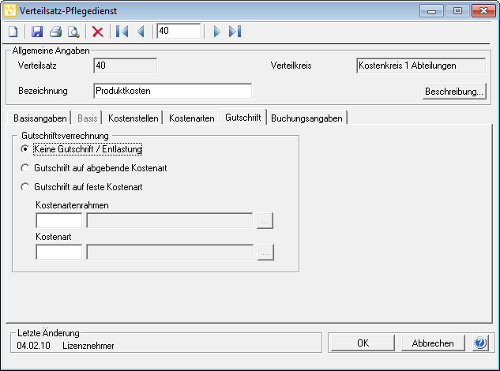The height and width of the screenshot is (371, 500).
Task: Minimize the Verteilsatz-Pflegedienst window
Action: 431,11
